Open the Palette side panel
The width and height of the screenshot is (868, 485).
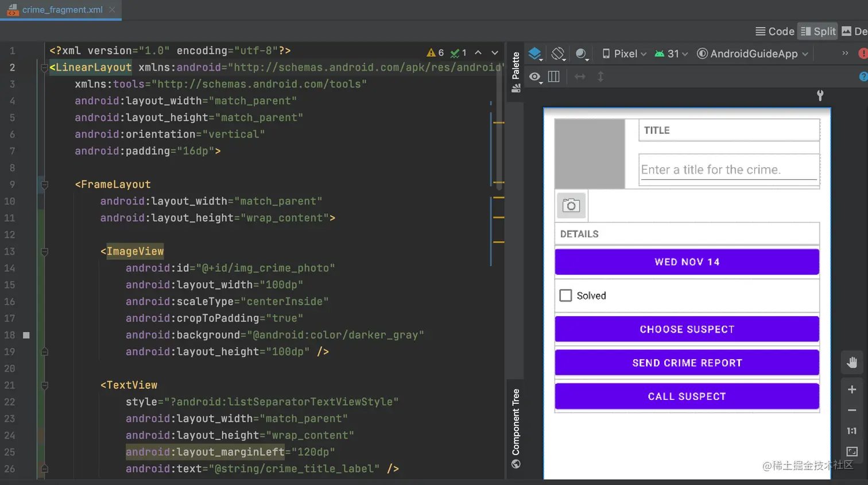point(516,72)
